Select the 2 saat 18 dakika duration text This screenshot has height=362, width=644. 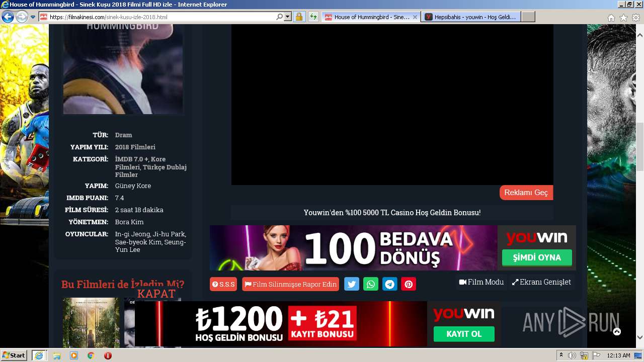(139, 210)
